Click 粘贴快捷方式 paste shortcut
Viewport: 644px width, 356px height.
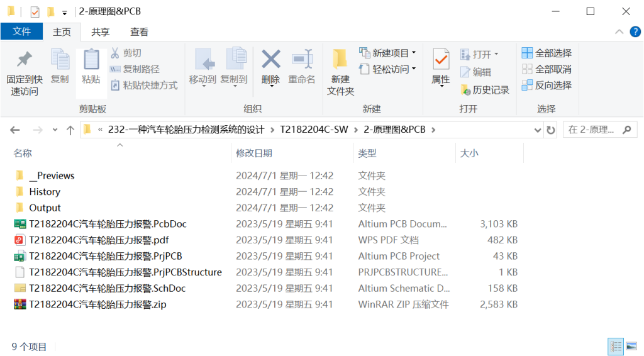[144, 85]
